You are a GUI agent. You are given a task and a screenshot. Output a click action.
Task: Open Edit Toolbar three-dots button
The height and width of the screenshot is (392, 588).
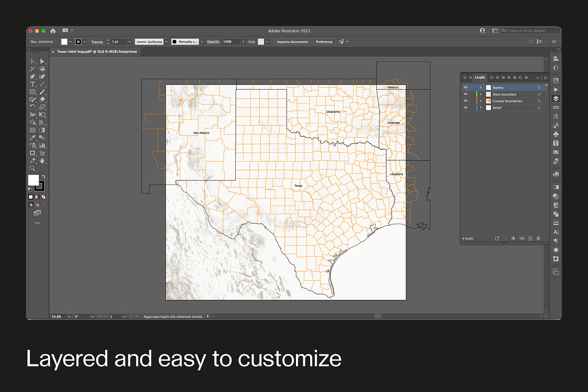pos(37,223)
